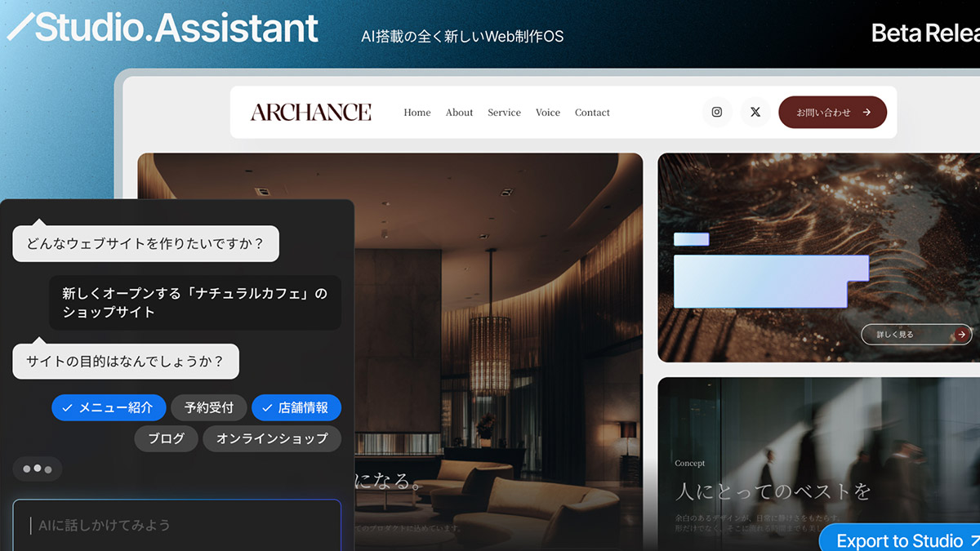Click the circular arrow icon on 詳しく見る
Screen dimensions: 980x551
(x=963, y=334)
